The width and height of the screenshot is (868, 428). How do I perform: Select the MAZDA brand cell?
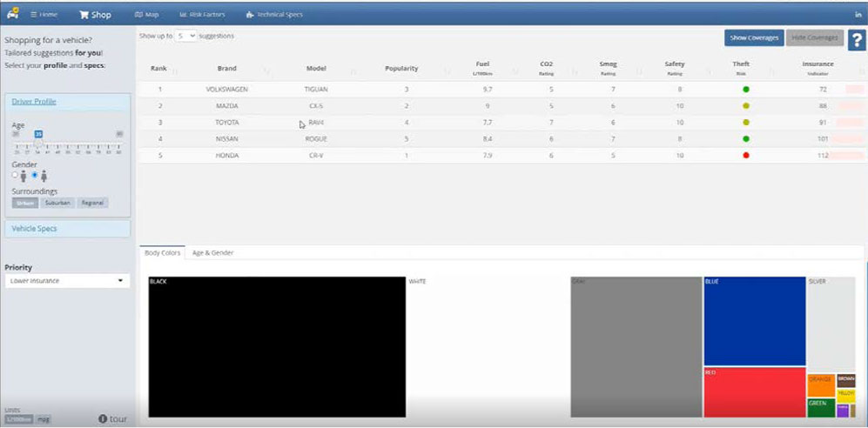click(227, 105)
